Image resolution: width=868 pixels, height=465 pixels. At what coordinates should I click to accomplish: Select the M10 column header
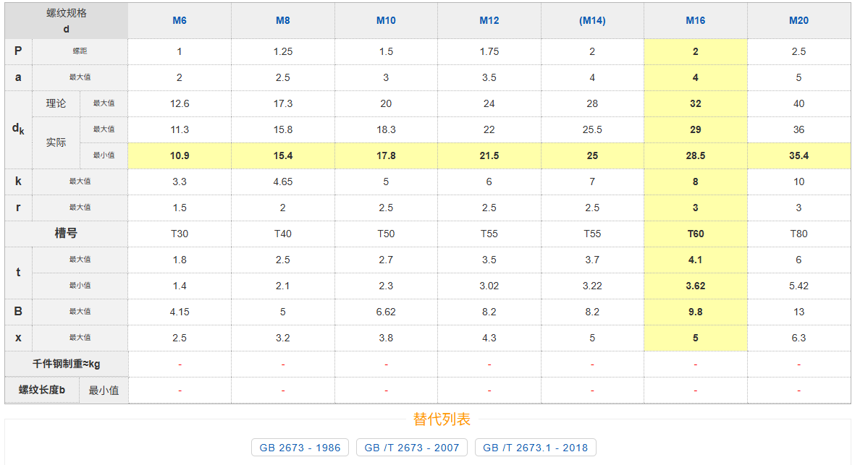point(386,21)
